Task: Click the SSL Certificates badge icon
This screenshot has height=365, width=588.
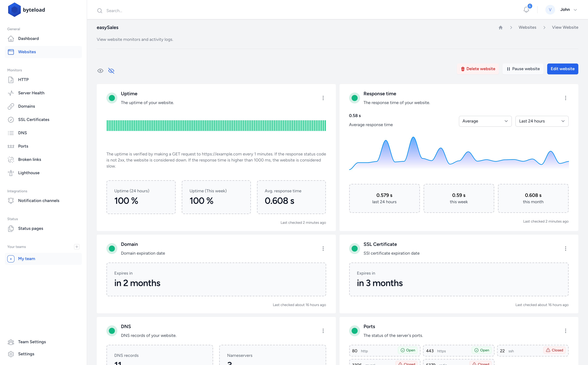Action: point(11,119)
